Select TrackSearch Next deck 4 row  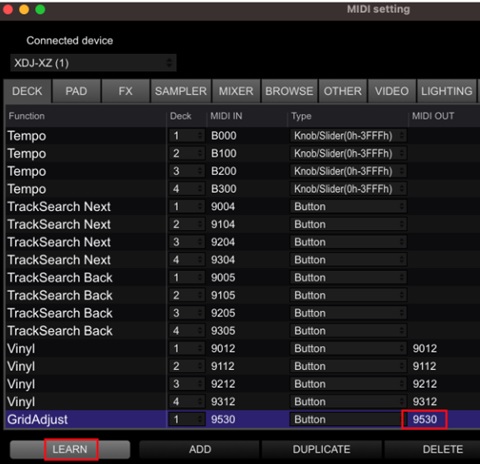pyautogui.click(x=243, y=260)
